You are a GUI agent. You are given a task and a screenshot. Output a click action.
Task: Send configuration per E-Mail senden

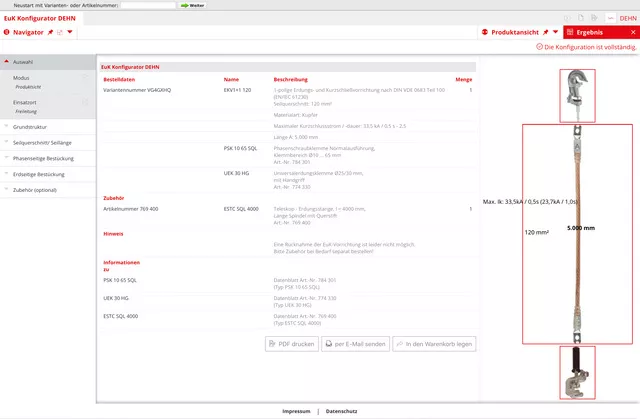pyautogui.click(x=356, y=343)
